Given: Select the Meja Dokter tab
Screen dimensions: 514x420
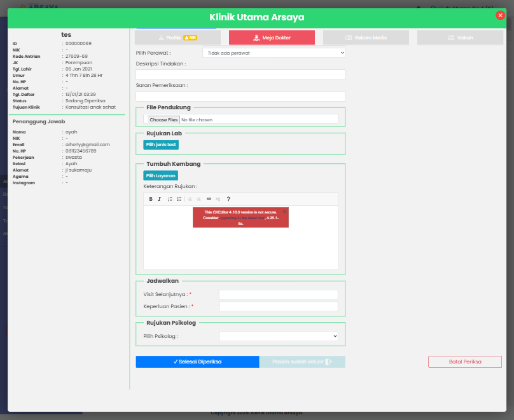Looking at the screenshot, I should 272,38.
